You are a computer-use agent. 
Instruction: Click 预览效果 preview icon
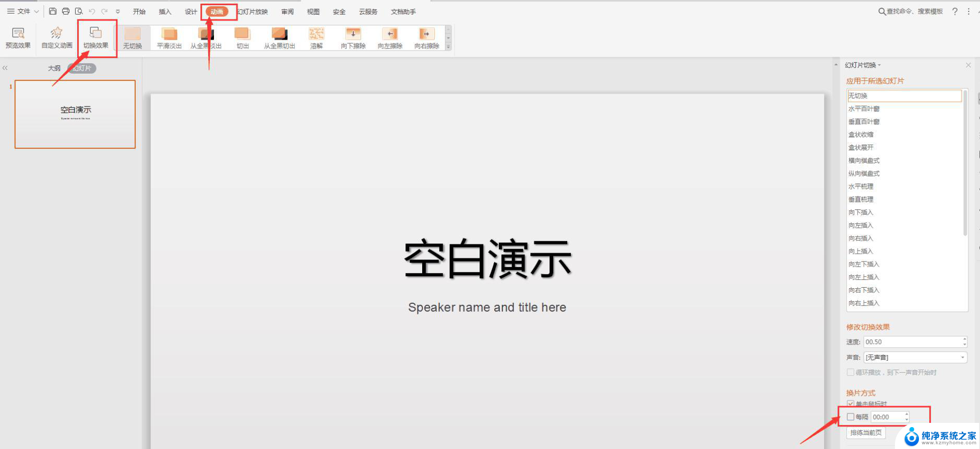[18, 38]
